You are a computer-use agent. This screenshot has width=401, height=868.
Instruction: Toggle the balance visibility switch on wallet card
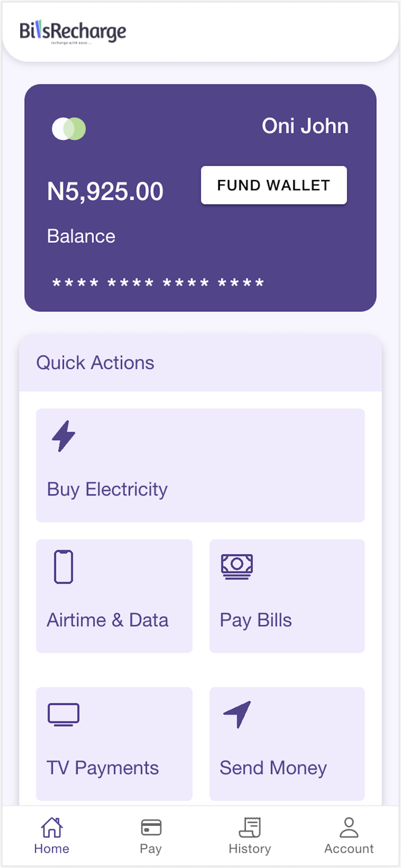[x=68, y=128]
